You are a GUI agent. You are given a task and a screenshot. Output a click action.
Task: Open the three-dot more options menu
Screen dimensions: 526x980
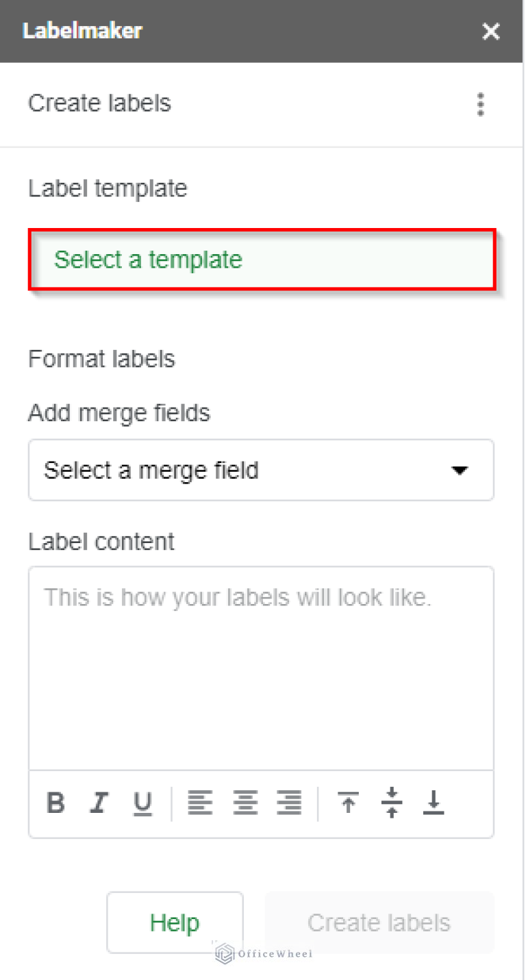(481, 104)
